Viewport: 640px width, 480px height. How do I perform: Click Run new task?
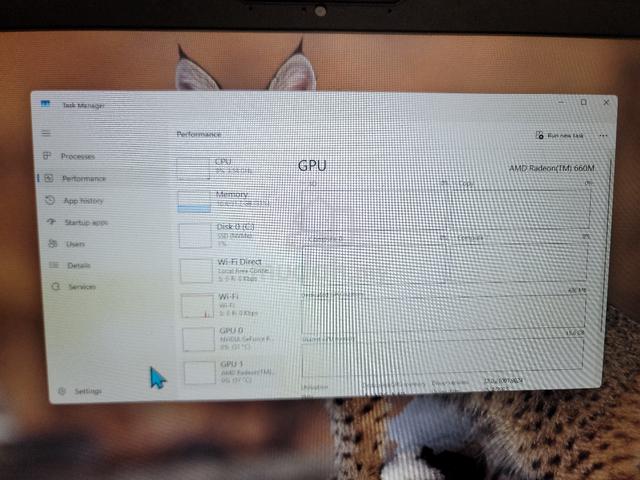[560, 135]
